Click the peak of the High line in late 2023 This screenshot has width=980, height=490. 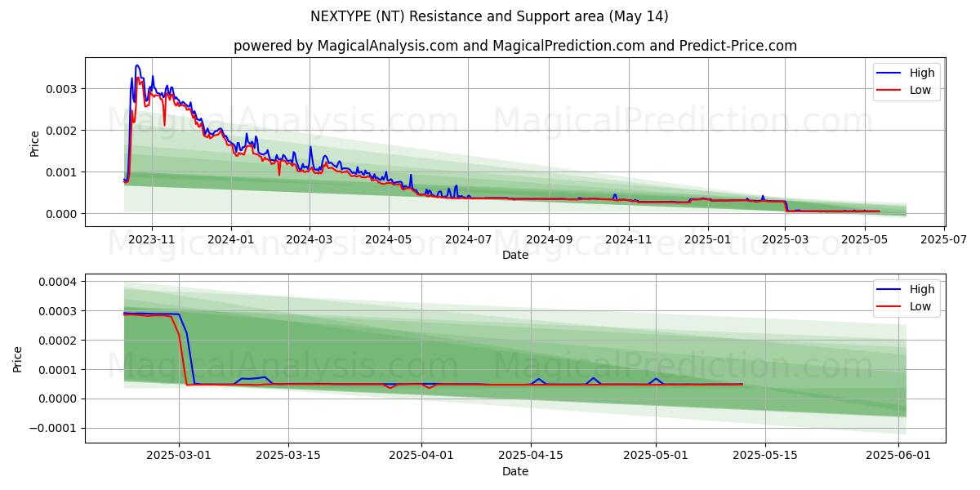click(x=137, y=65)
